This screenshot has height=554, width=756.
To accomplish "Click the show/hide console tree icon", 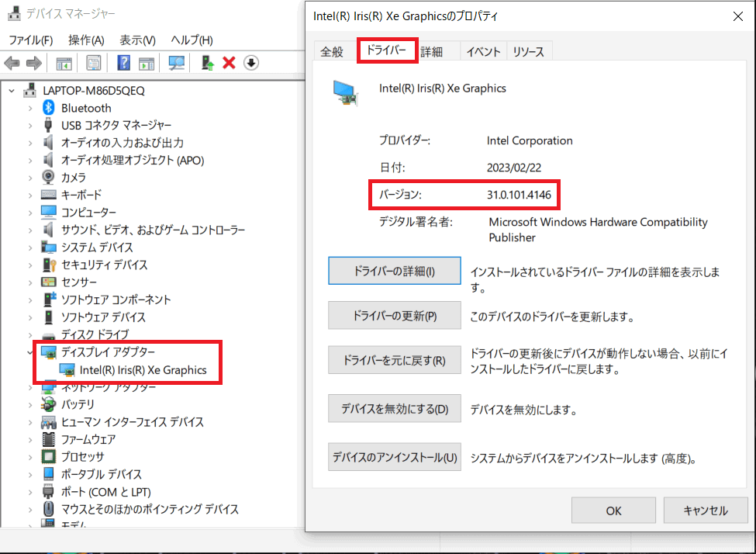I will (64, 63).
